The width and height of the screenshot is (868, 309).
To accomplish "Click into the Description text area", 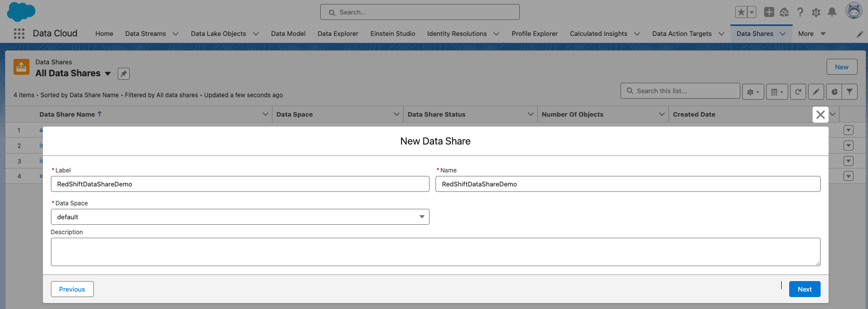I will coord(435,252).
